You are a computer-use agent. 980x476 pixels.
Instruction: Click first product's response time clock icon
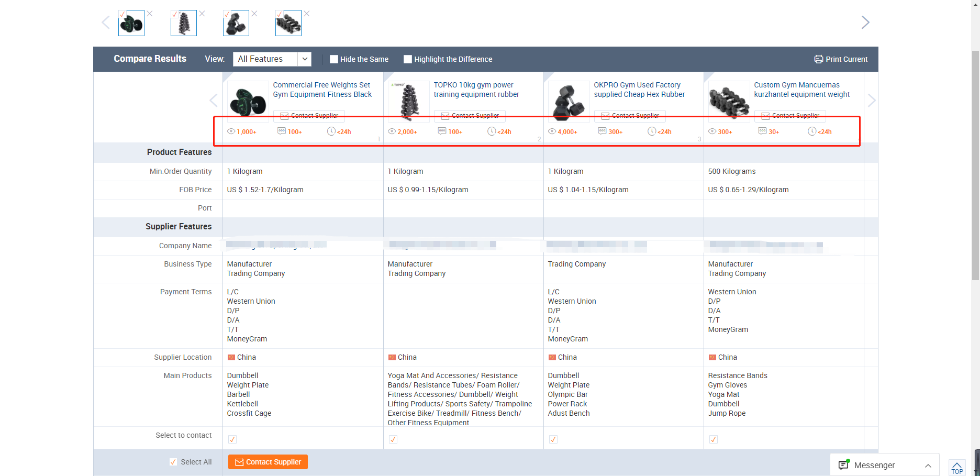click(331, 131)
